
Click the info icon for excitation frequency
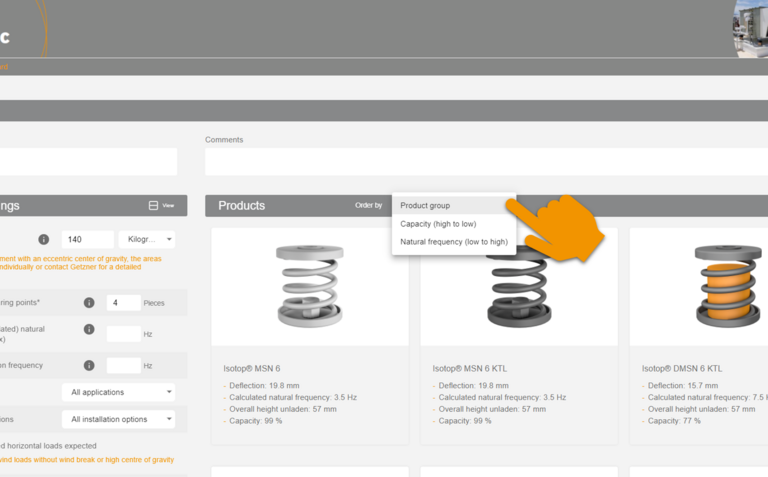coord(89,365)
